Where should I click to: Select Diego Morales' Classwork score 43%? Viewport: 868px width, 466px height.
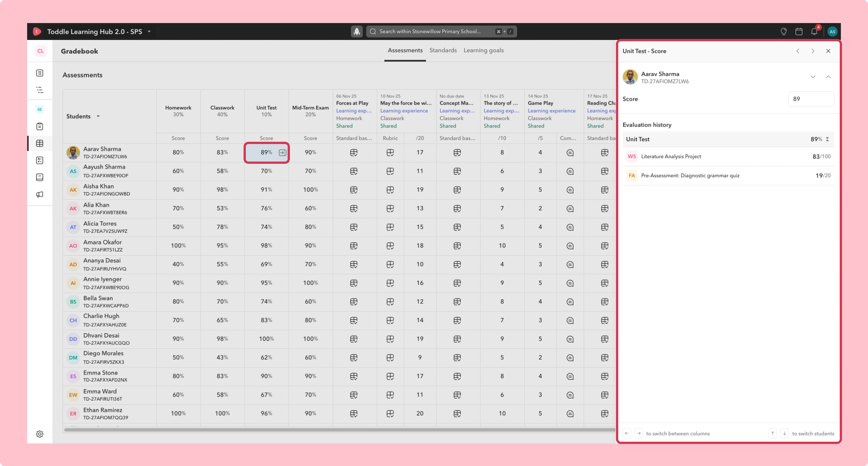[x=222, y=358]
